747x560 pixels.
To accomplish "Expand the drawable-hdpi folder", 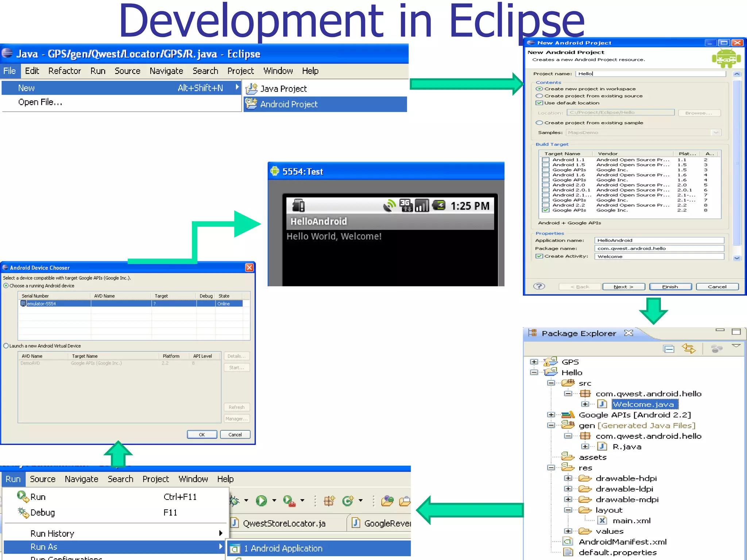I will click(x=568, y=478).
